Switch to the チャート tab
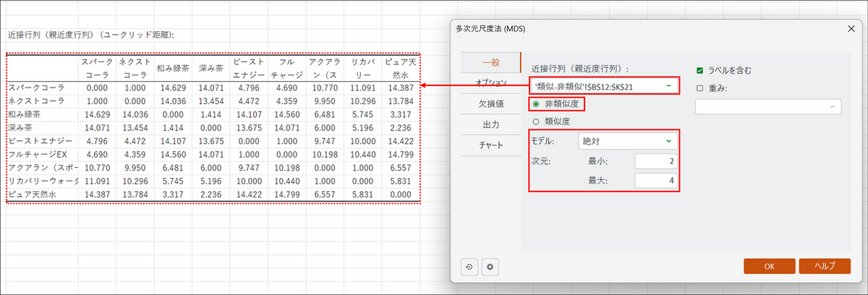The height and width of the screenshot is (295, 868). point(490,145)
